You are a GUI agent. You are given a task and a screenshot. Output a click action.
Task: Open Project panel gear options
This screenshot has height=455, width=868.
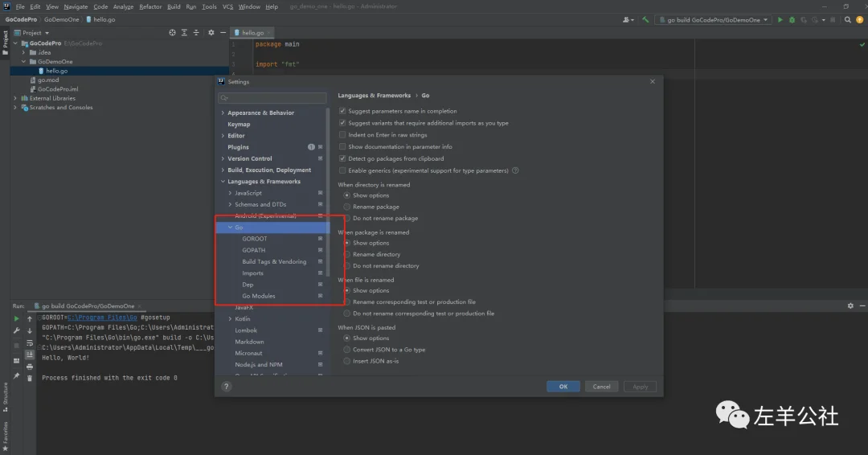(x=211, y=33)
